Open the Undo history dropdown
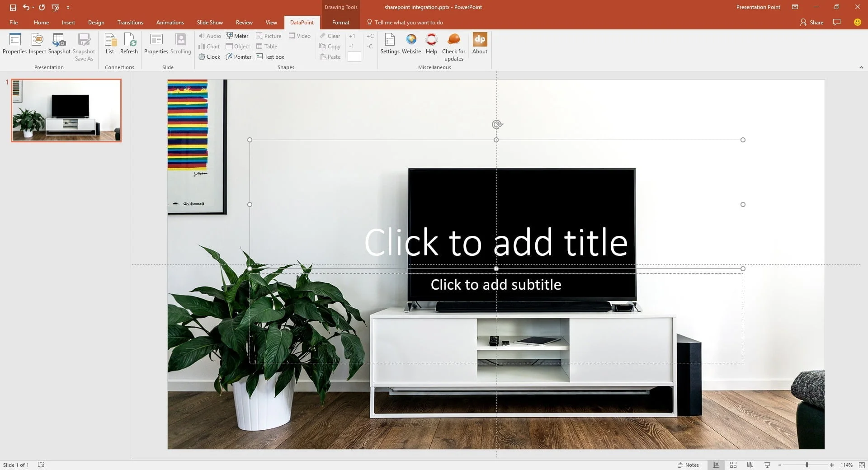Image resolution: width=868 pixels, height=470 pixels. pos(32,7)
